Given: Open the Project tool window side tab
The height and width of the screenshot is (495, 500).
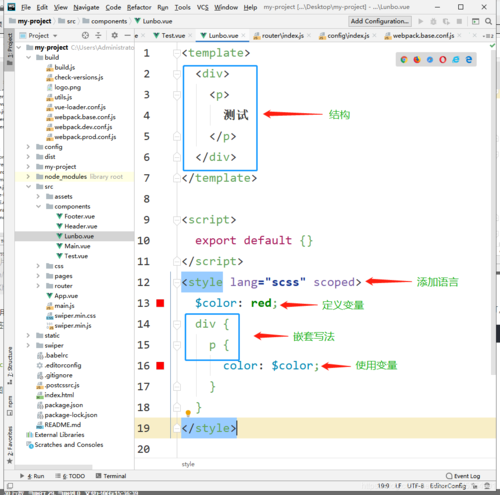Looking at the screenshot, I should 10,49.
